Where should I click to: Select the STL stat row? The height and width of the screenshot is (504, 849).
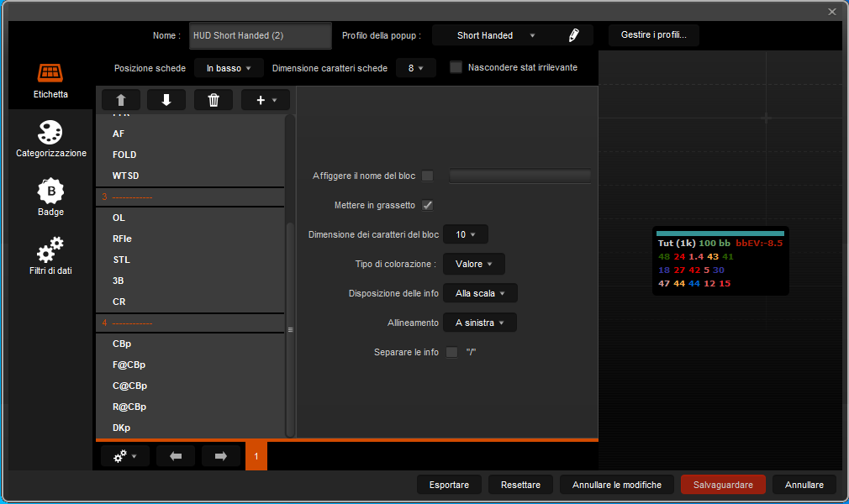[190, 260]
